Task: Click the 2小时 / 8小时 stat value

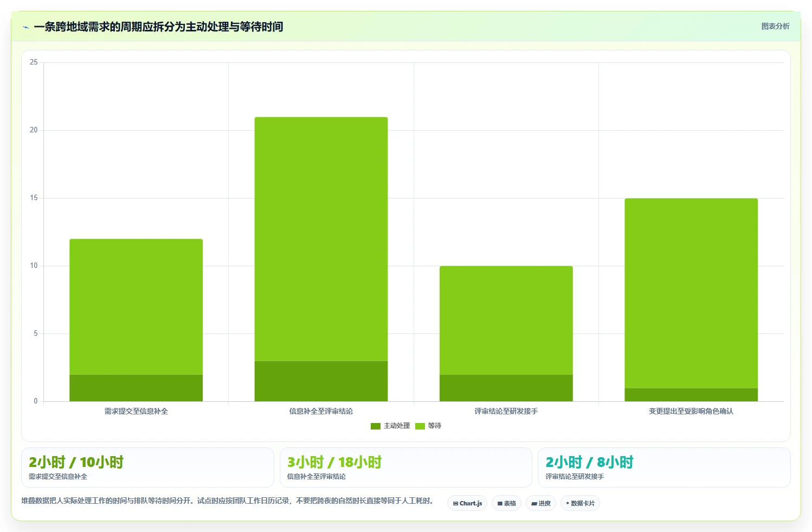Action: [x=589, y=462]
